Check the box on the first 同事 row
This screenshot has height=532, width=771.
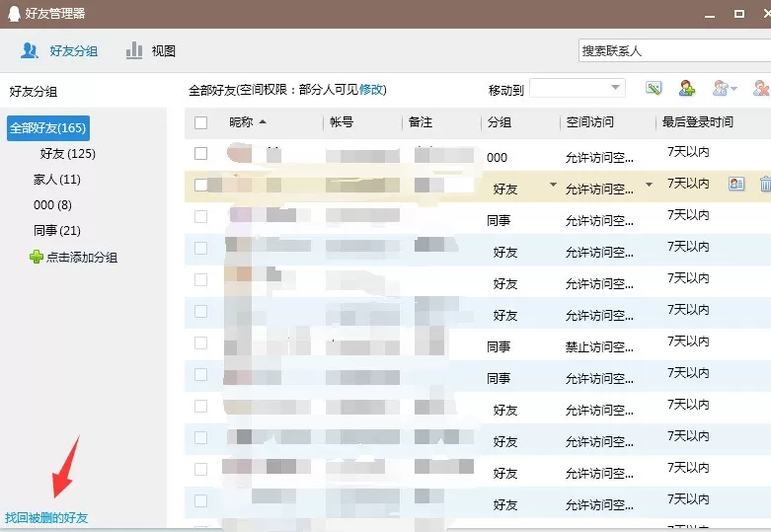[200, 216]
